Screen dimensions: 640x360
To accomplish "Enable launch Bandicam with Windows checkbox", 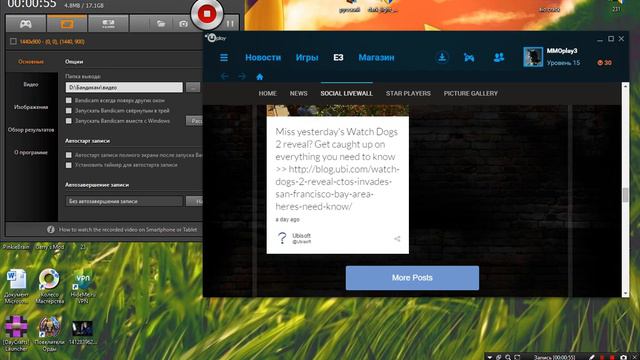I will [x=69, y=121].
